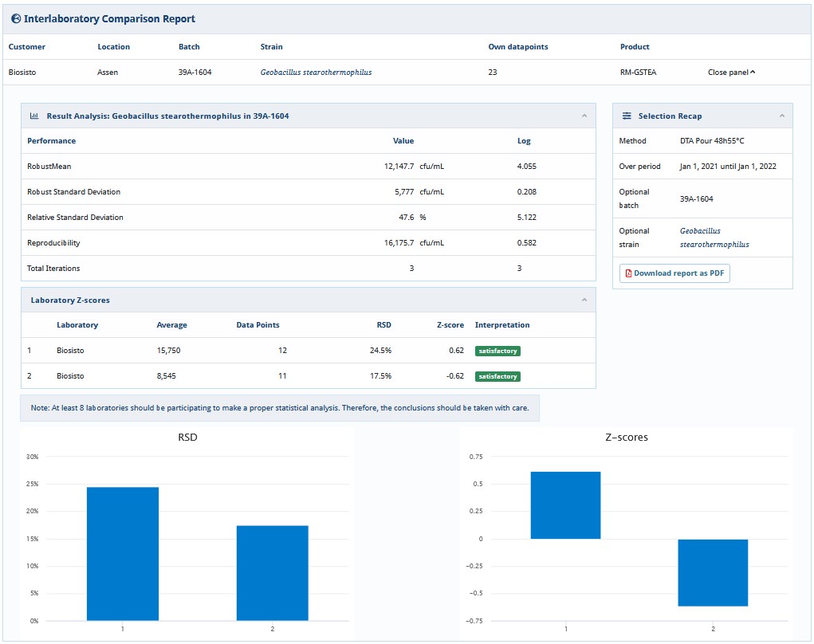Click the Z-score column header
The image size is (814, 644).
click(x=450, y=325)
